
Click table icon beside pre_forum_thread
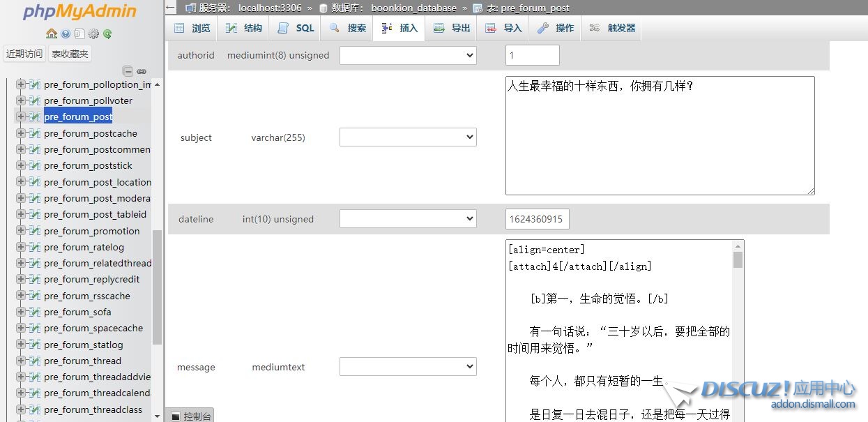pyautogui.click(x=35, y=361)
